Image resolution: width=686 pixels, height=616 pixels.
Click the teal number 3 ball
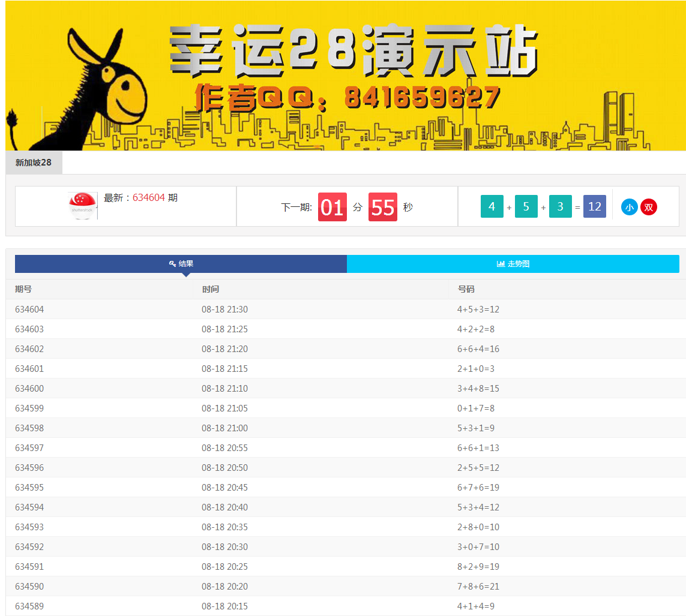560,206
